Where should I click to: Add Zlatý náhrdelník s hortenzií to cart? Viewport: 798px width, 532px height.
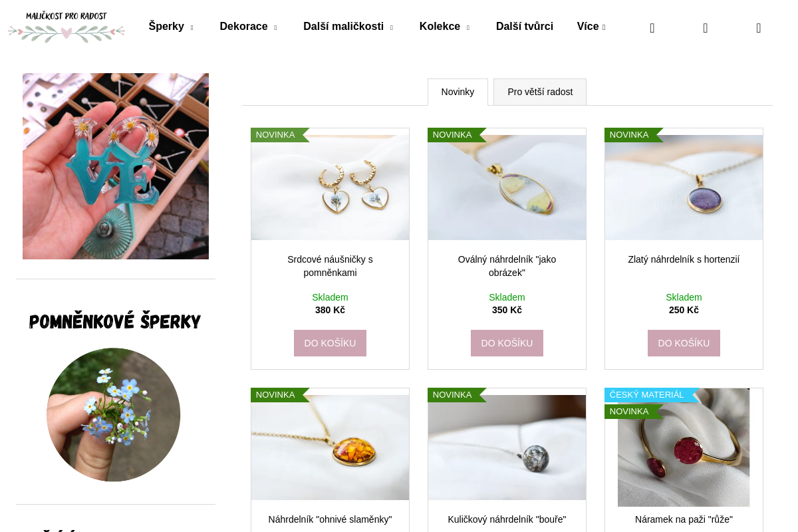684,343
